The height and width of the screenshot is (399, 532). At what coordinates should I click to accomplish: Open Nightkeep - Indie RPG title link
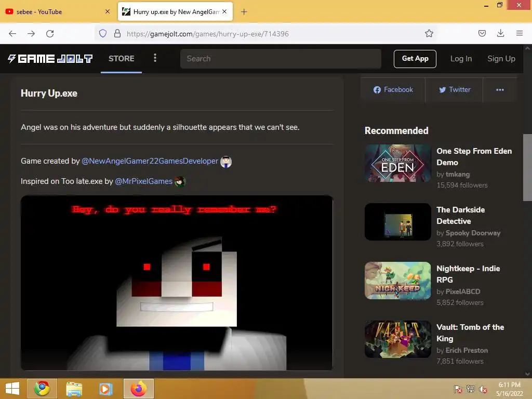tap(468, 274)
